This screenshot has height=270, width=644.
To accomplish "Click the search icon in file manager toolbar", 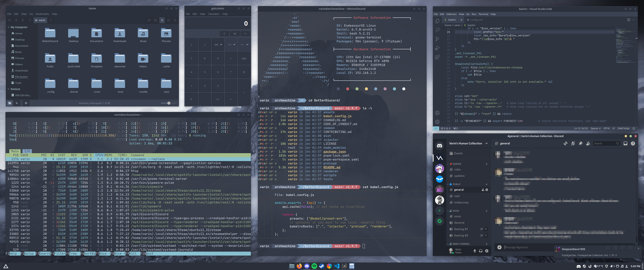I will pyautogui.click(x=156, y=20).
